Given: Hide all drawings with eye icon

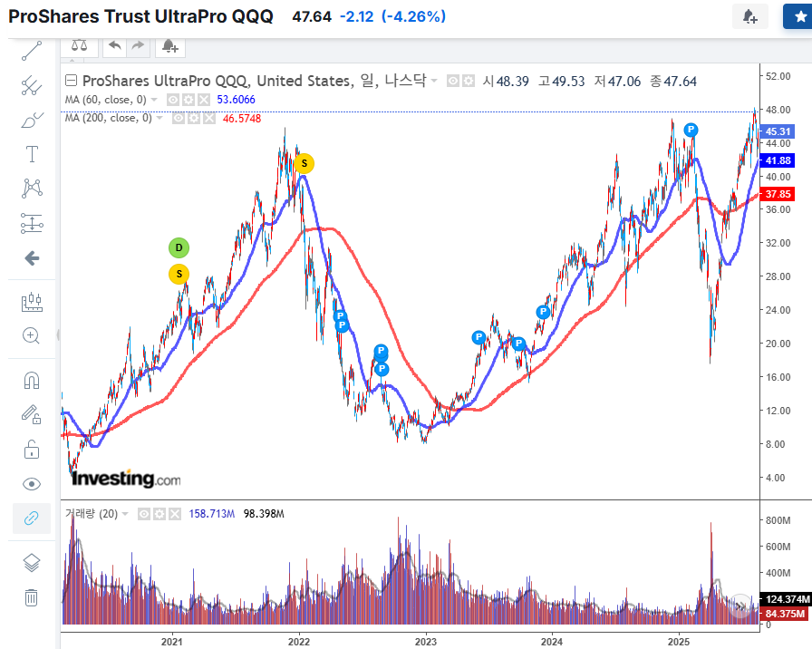Looking at the screenshot, I should click(32, 484).
